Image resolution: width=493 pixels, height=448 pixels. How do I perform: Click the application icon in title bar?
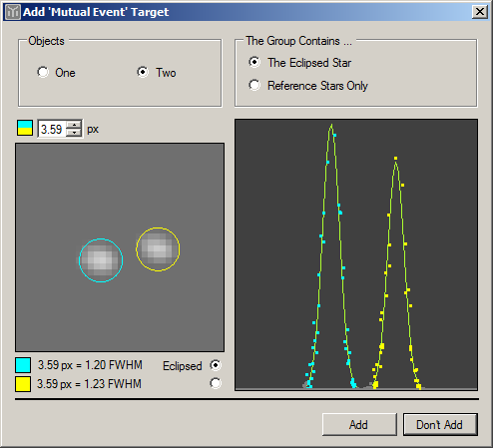tap(13, 12)
